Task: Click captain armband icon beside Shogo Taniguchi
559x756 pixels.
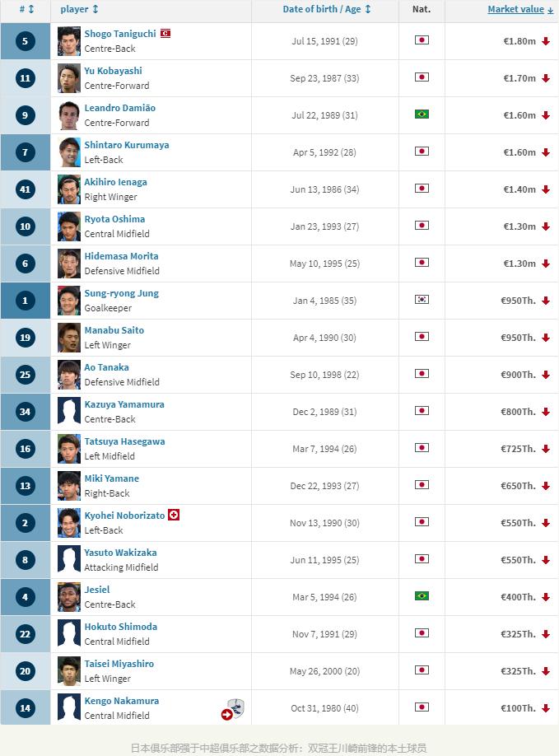Action: (165, 34)
